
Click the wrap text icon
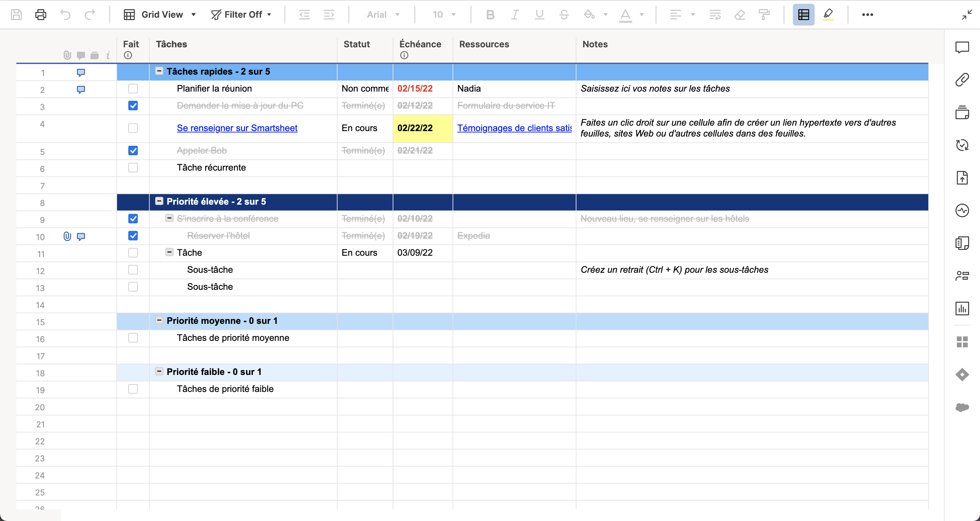715,14
